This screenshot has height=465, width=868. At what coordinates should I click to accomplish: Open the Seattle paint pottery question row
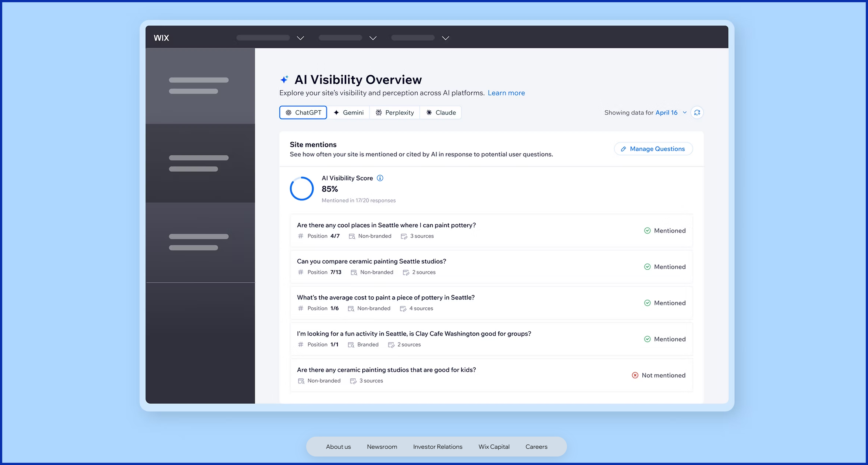pos(491,231)
